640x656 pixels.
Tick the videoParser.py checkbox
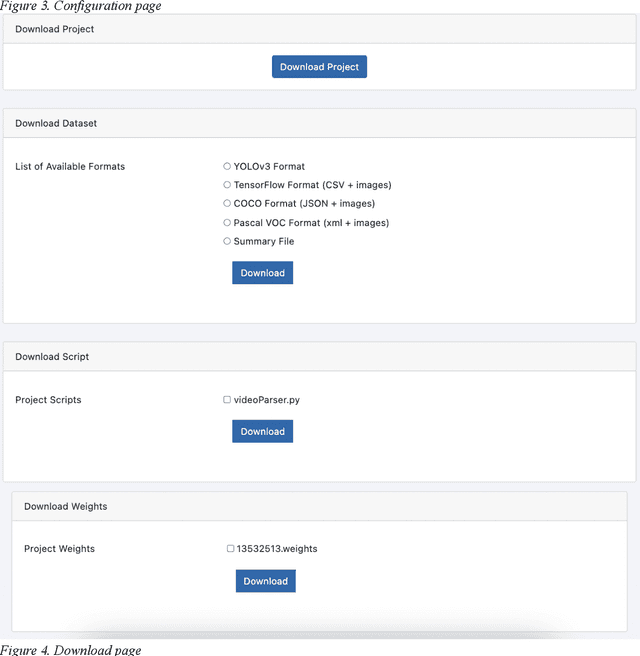tap(227, 400)
